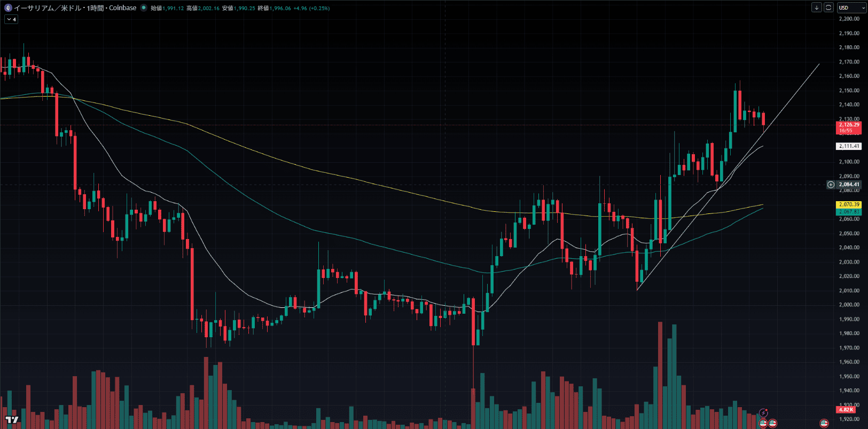Click the first US flag economic event

coord(763,423)
